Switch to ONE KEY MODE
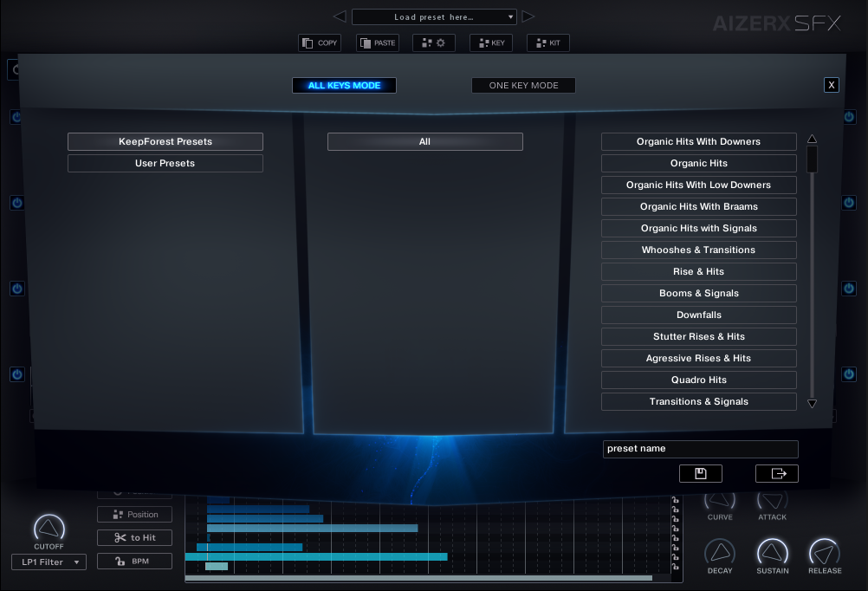Screen dimensions: 868x591 click(x=523, y=85)
